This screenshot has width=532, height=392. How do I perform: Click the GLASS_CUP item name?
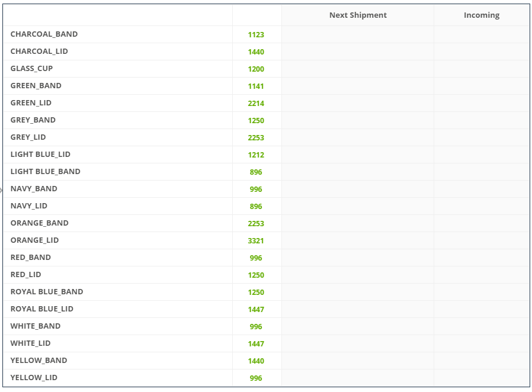(x=31, y=69)
